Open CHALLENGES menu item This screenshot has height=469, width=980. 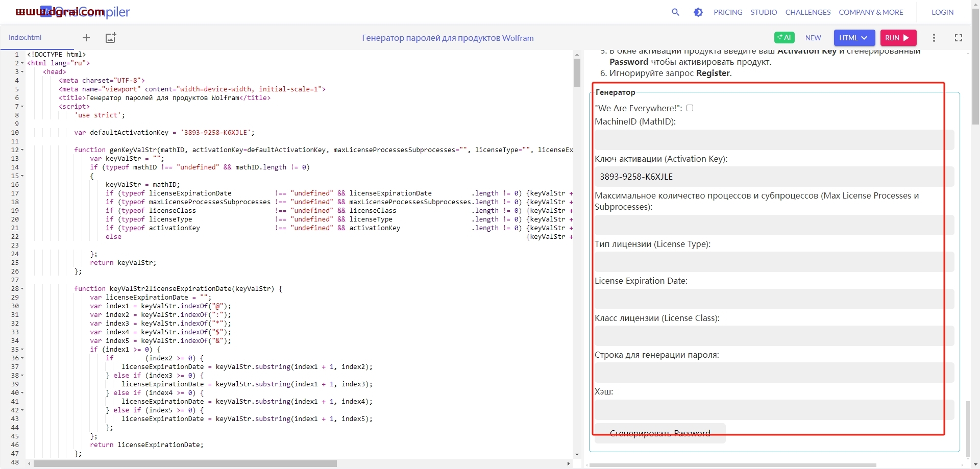808,12
